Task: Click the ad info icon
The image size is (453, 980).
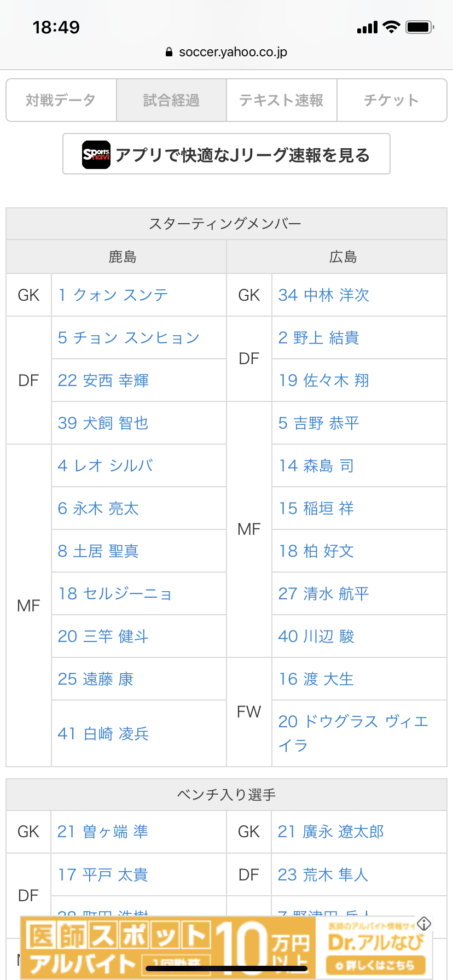Action: [424, 924]
